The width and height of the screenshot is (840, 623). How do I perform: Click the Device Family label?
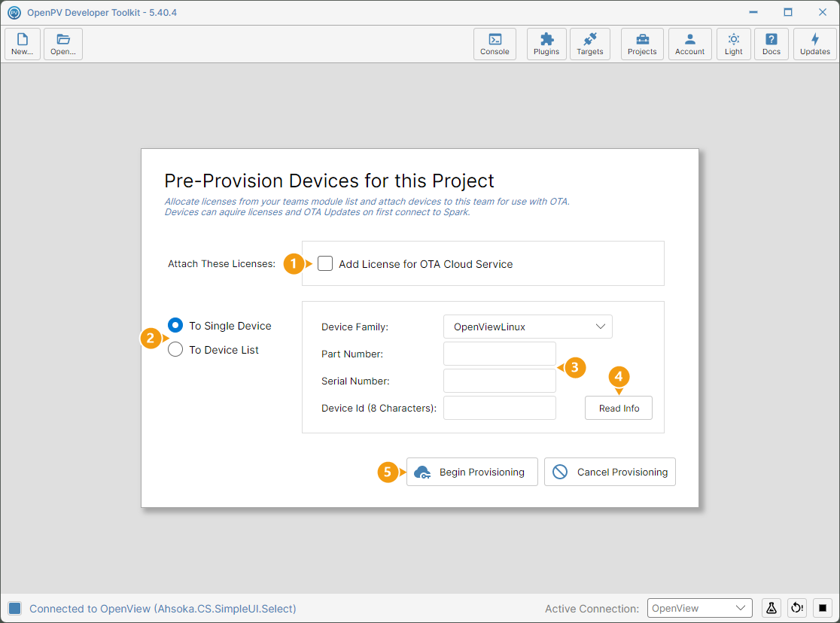point(355,327)
